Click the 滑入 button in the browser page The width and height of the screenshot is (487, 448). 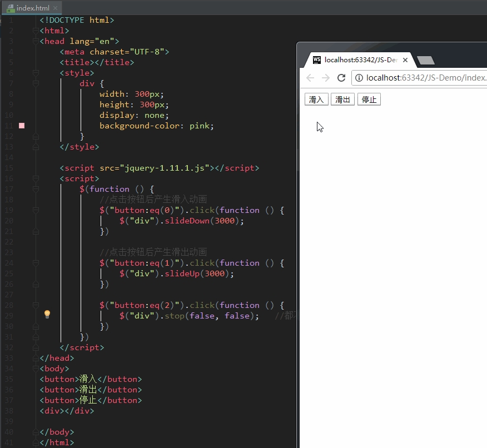click(316, 99)
